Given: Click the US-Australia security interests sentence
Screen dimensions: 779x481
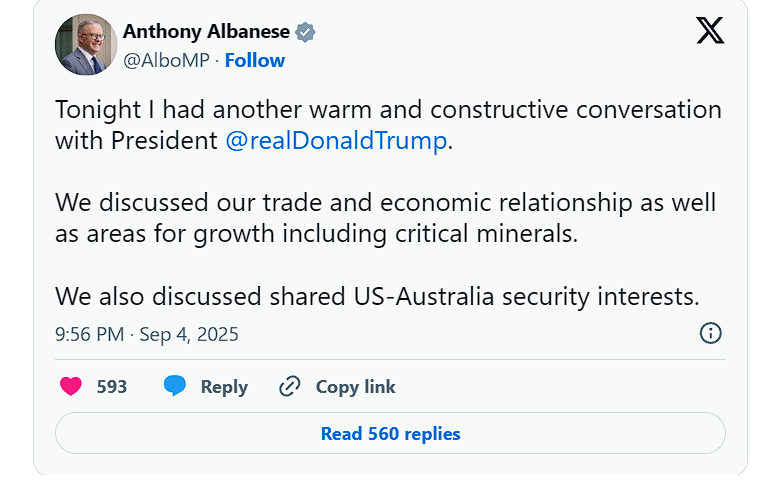Looking at the screenshot, I should click(x=377, y=297).
